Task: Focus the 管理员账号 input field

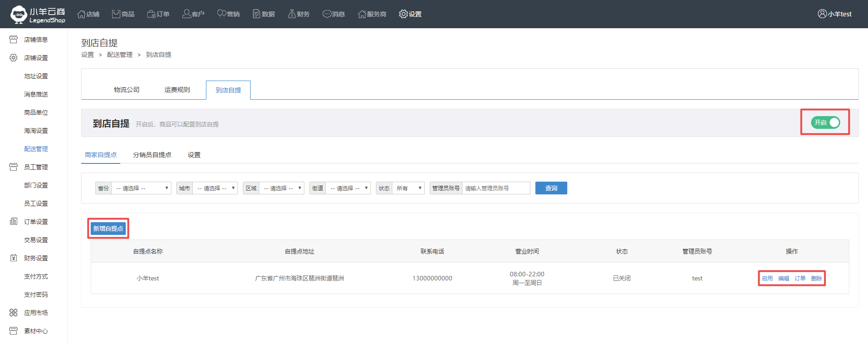Action: 496,188
